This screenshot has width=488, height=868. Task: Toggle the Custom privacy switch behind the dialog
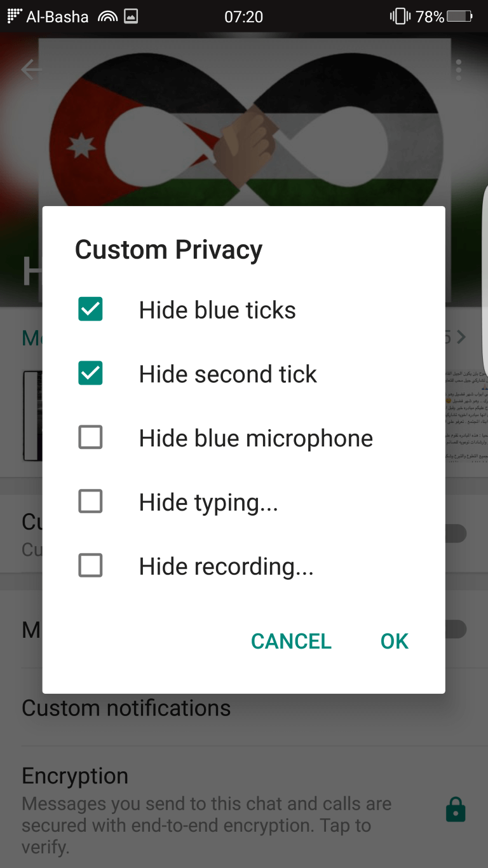click(x=456, y=534)
